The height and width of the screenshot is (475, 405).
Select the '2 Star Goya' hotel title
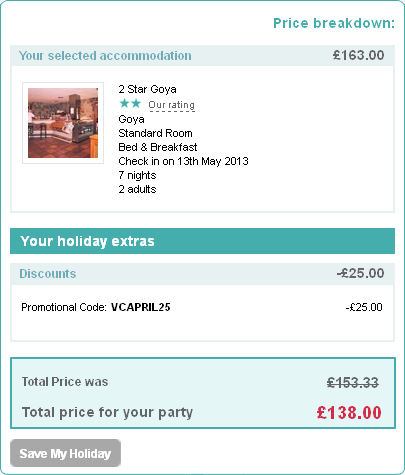pyautogui.click(x=147, y=89)
